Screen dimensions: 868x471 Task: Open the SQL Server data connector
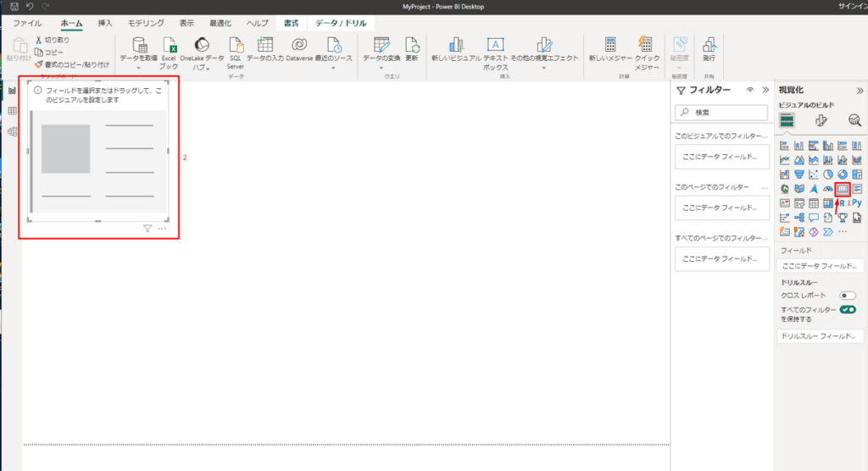[x=235, y=51]
